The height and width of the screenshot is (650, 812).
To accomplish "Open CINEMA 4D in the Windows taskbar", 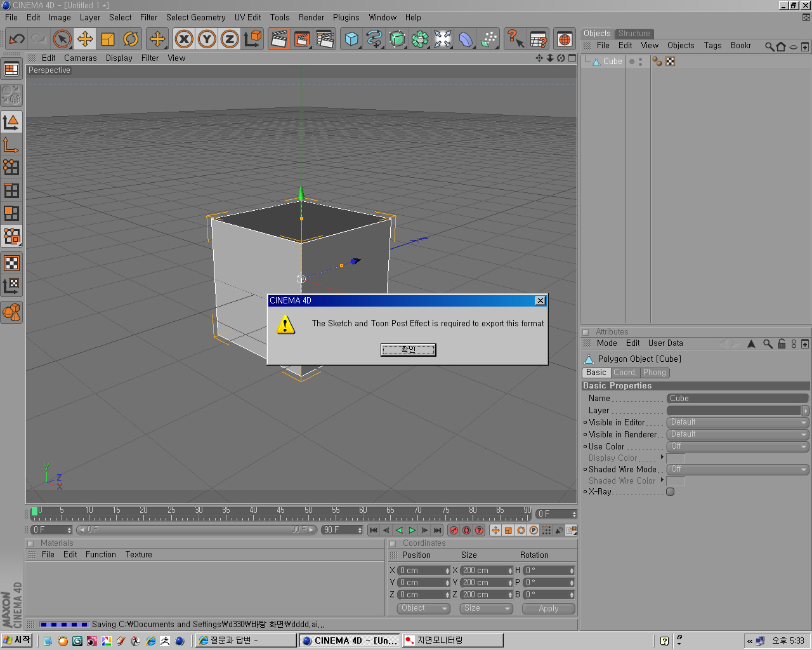I will tap(350, 640).
